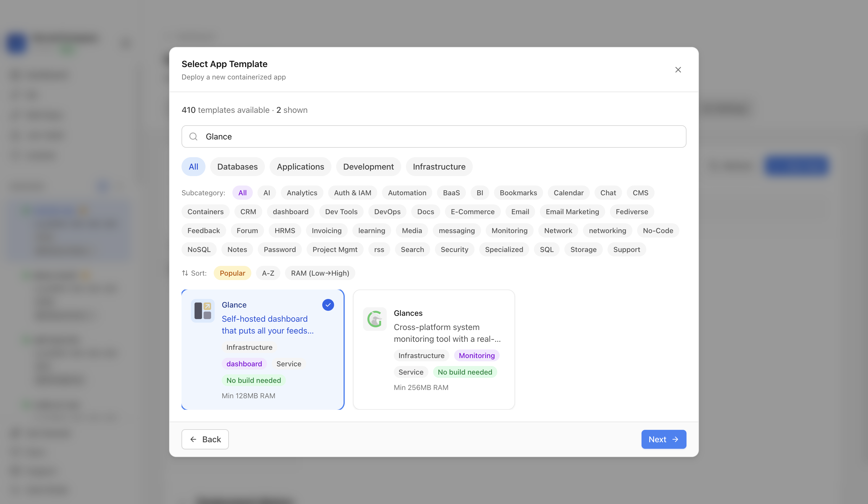Select the Applications category tab

(300, 167)
